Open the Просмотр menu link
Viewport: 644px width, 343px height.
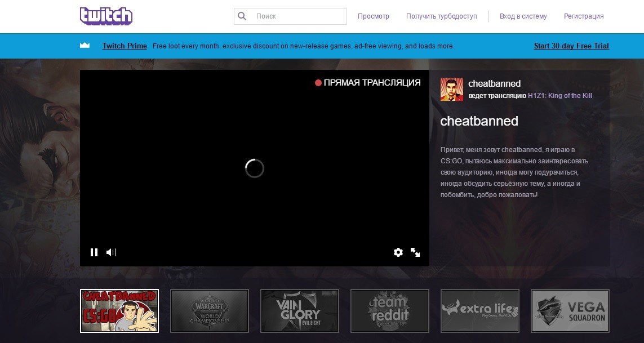[374, 16]
